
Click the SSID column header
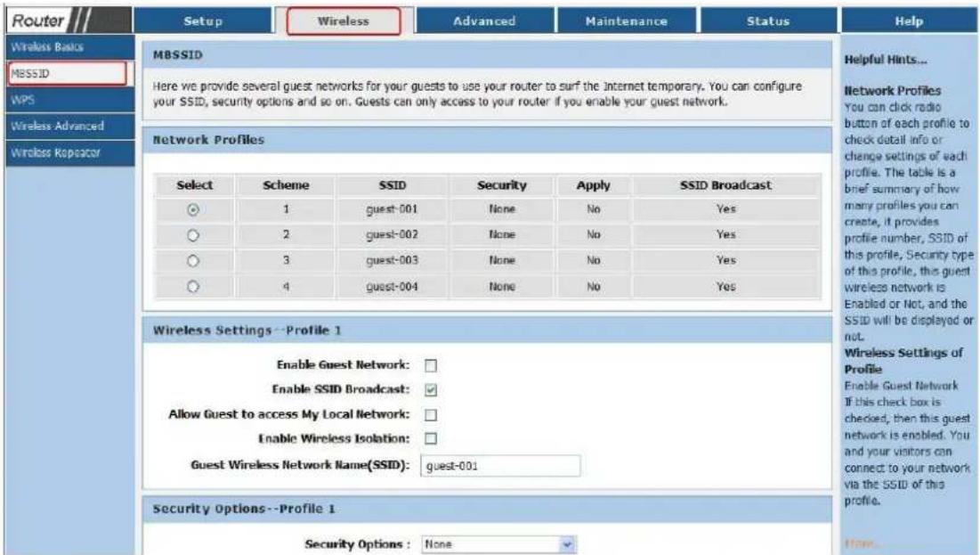point(392,185)
